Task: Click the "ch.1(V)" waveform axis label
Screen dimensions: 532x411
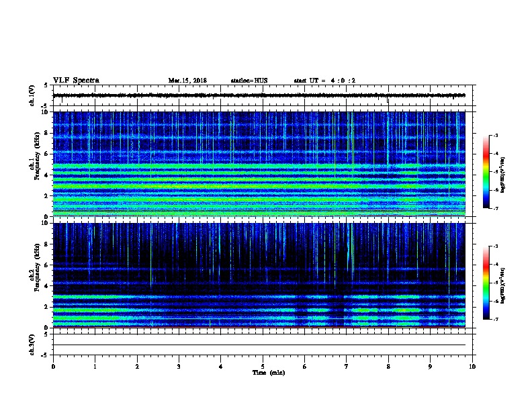Action: (32, 95)
